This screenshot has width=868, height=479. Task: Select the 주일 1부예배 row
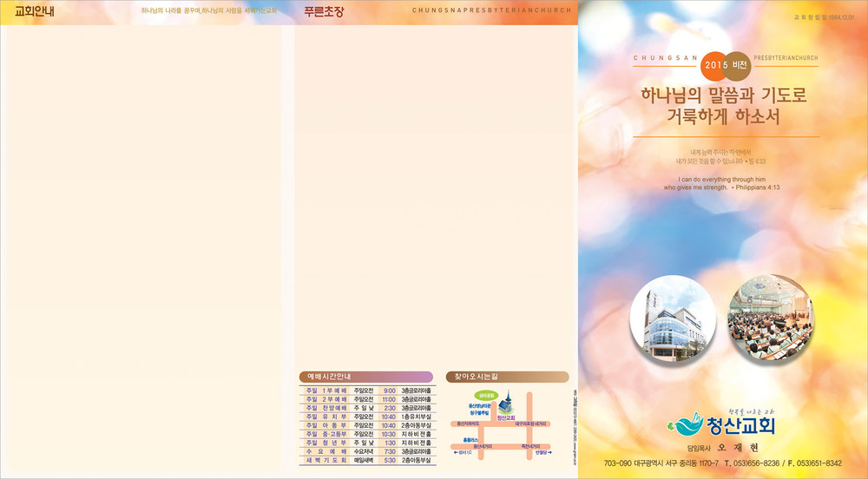tap(366, 391)
